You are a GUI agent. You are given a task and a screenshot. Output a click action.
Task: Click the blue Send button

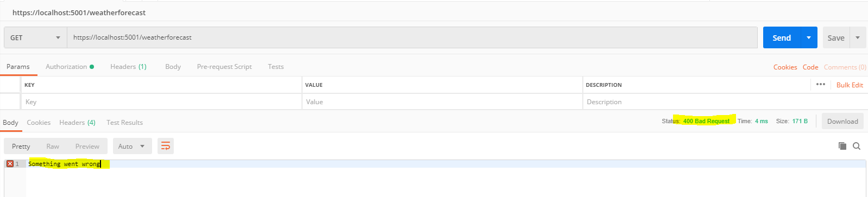[782, 37]
